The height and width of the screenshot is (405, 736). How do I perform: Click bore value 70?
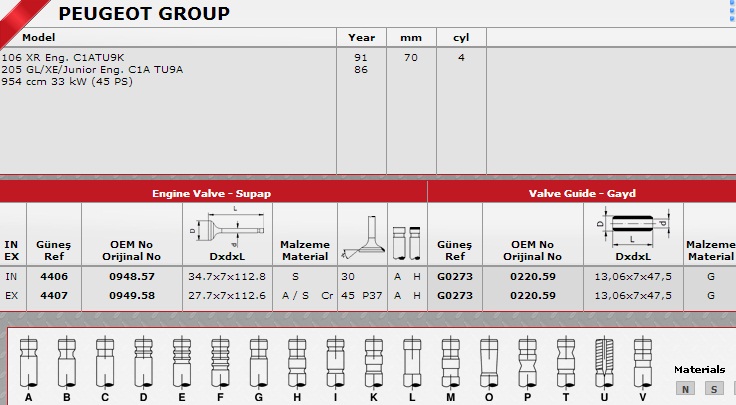click(x=411, y=57)
